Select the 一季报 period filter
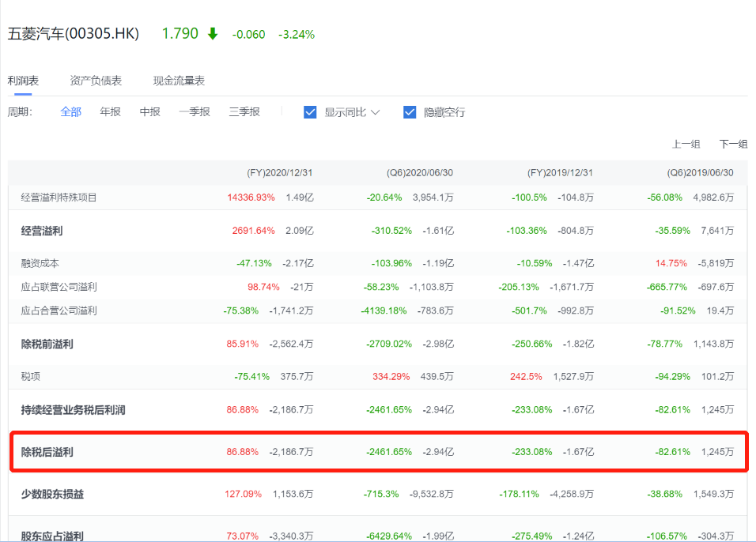 (195, 111)
